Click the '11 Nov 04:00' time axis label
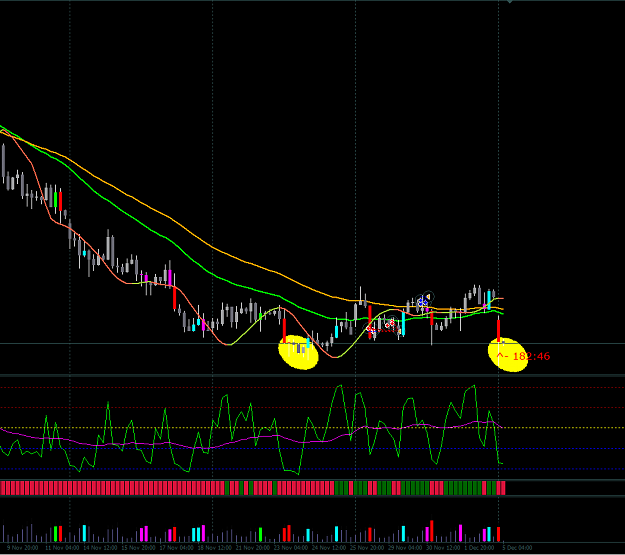 [x=62, y=548]
